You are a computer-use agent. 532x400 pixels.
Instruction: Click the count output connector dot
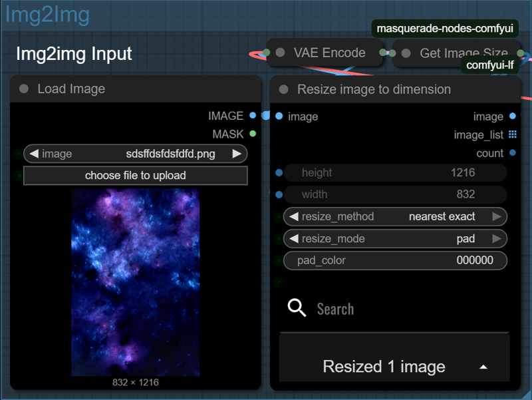point(512,153)
